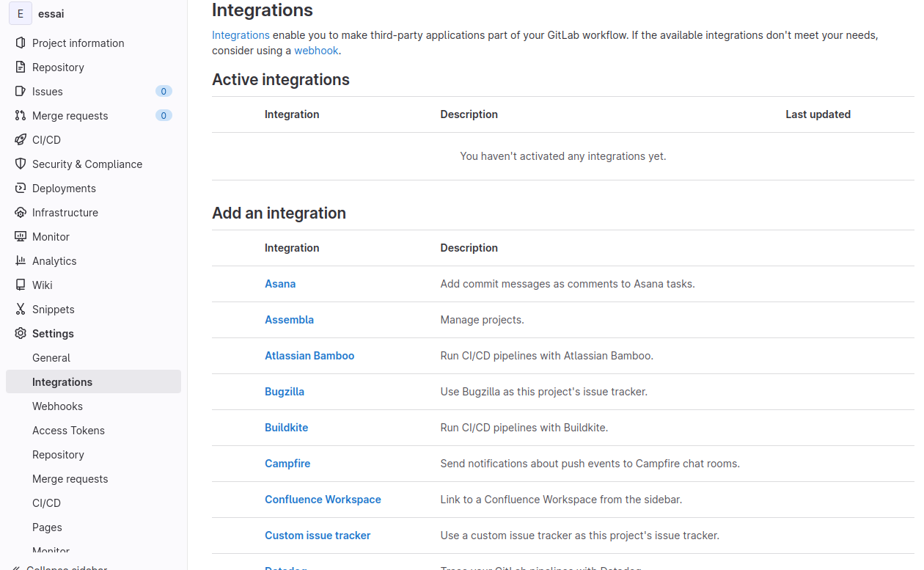Open Access Tokens under Settings
This screenshot has width=924, height=570.
[68, 431]
